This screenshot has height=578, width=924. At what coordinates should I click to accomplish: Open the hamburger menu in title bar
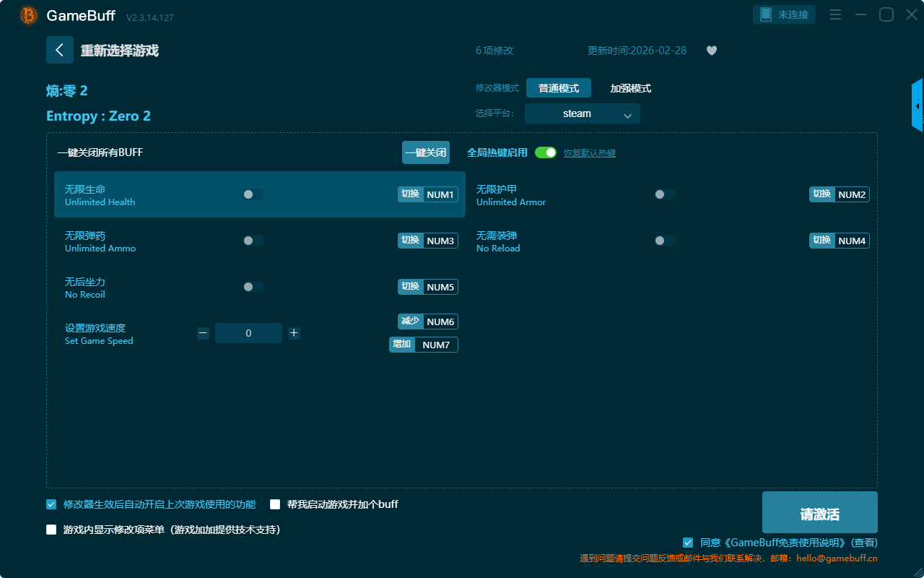pyautogui.click(x=835, y=14)
